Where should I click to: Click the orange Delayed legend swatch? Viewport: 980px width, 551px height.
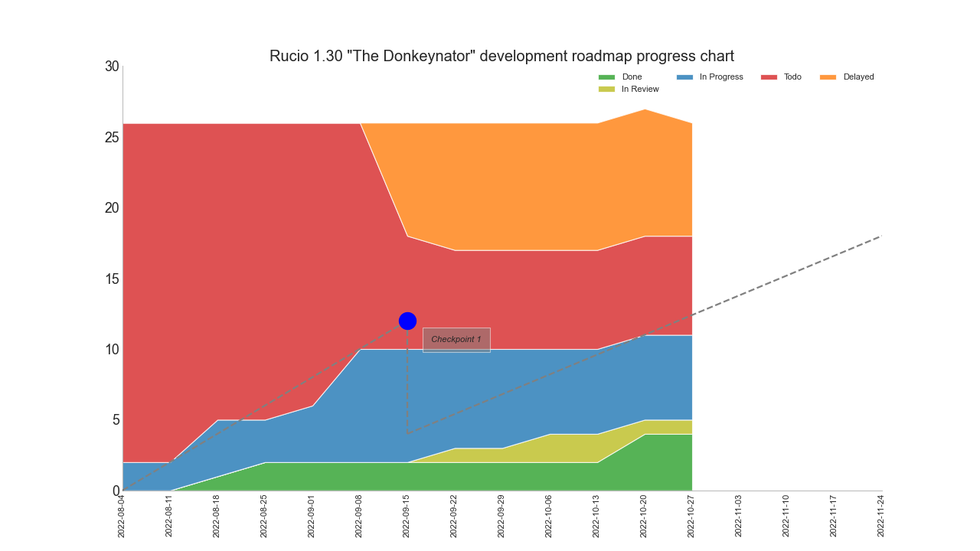click(828, 77)
